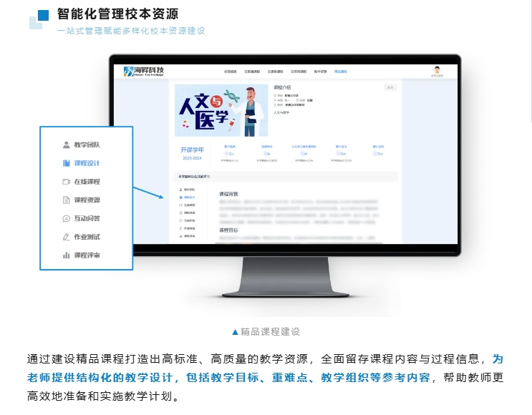Select 课程评审 label in the enlarged sidebar
This screenshot has width=532, height=415.
tap(87, 255)
